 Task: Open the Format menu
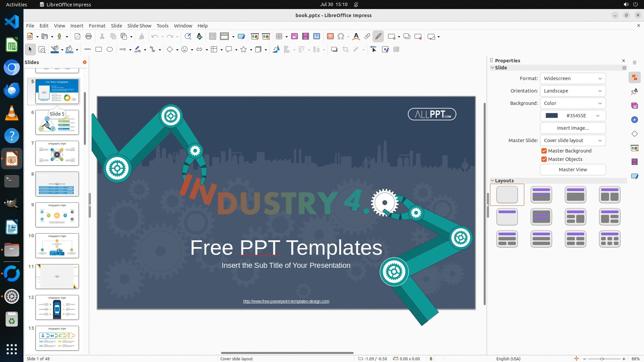[97, 25]
